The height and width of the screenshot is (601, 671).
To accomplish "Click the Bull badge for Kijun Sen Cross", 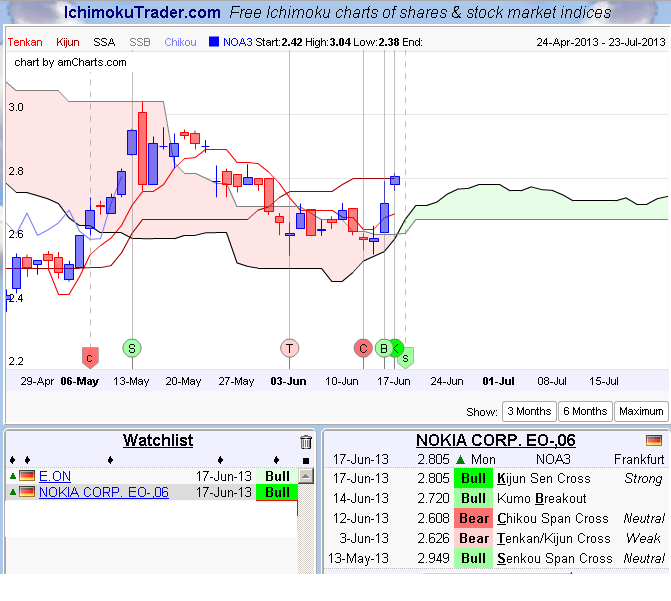I will tap(473, 479).
